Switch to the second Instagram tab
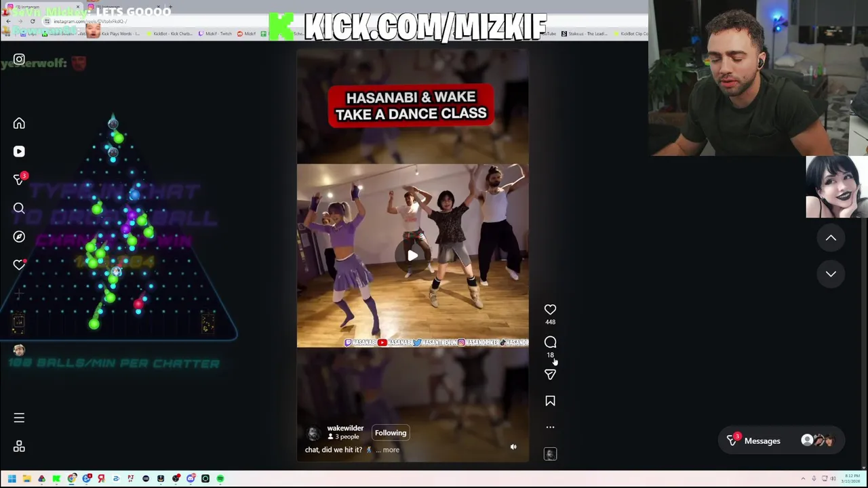The height and width of the screenshot is (488, 868). 125,7
